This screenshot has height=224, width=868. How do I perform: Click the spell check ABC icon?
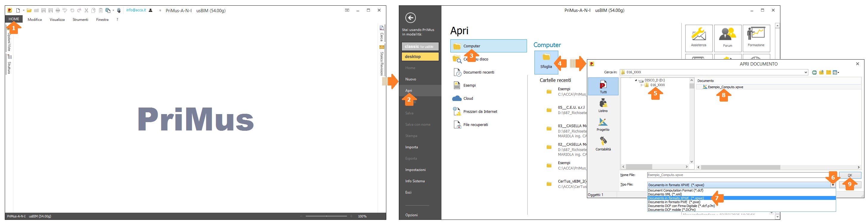(65, 10)
